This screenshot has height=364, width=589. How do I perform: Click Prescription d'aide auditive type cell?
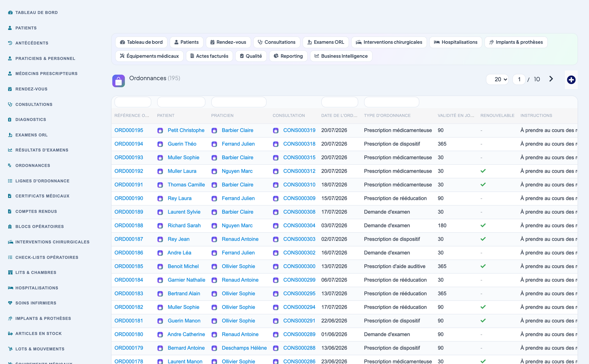click(x=395, y=266)
